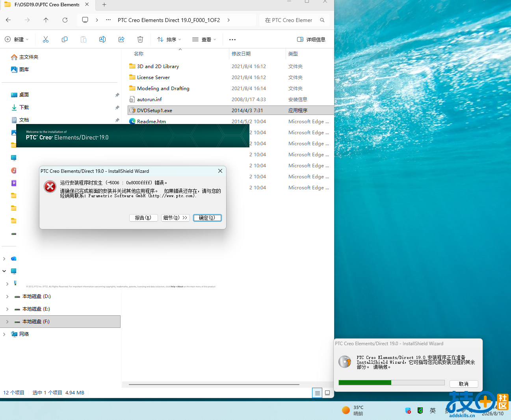This screenshot has height=420, width=511.
Task: Navigate up one folder level
Action: click(46, 20)
